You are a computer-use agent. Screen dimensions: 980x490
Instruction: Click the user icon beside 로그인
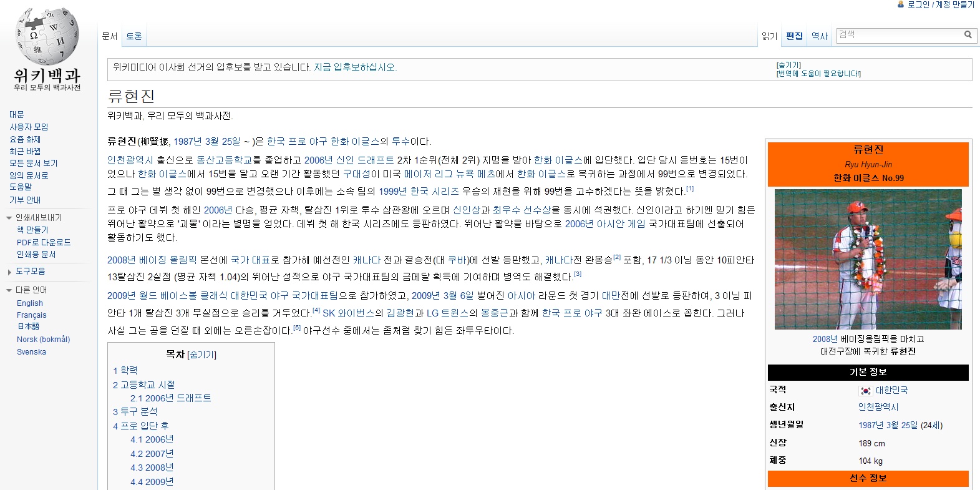coord(900,4)
